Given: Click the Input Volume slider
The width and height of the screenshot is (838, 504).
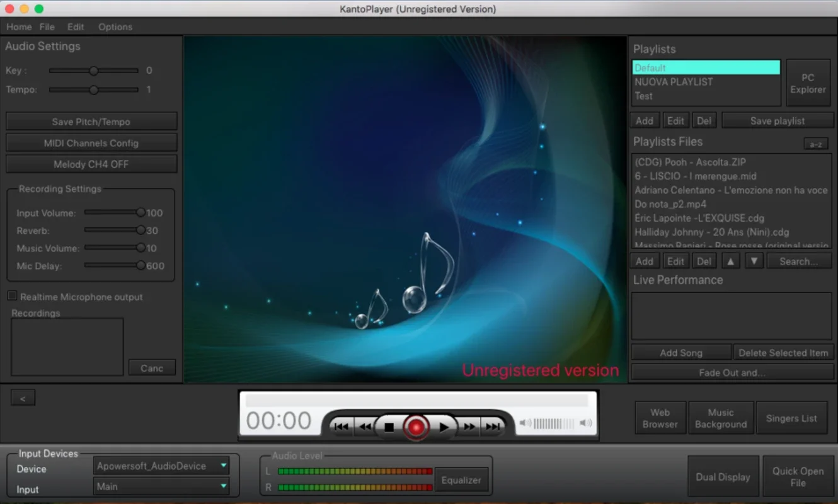Looking at the screenshot, I should pos(115,213).
